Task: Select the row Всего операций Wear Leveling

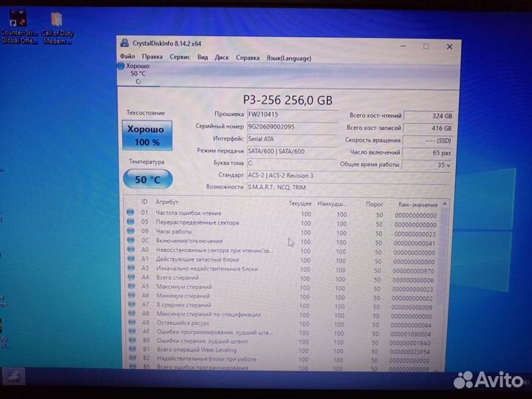Action: click(x=280, y=350)
